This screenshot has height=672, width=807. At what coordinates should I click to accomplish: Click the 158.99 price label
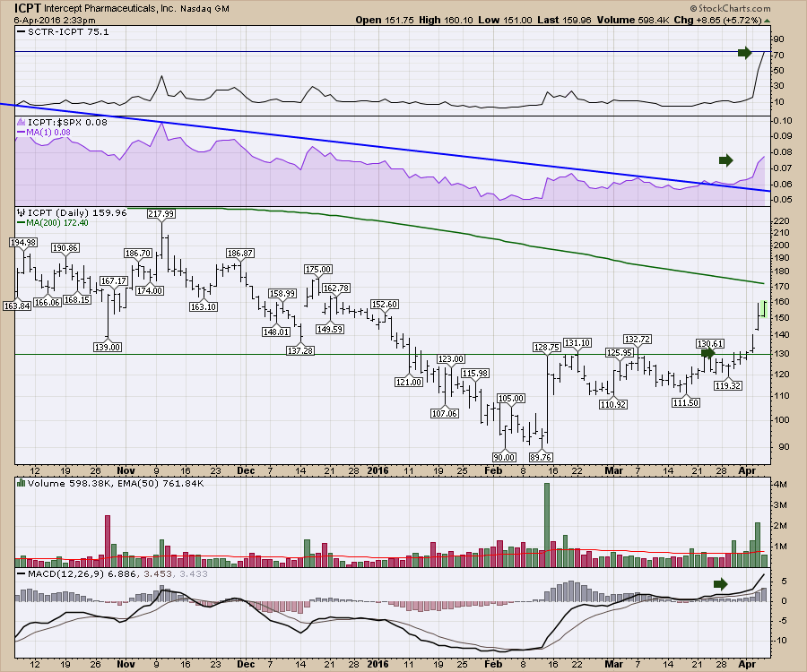(282, 294)
